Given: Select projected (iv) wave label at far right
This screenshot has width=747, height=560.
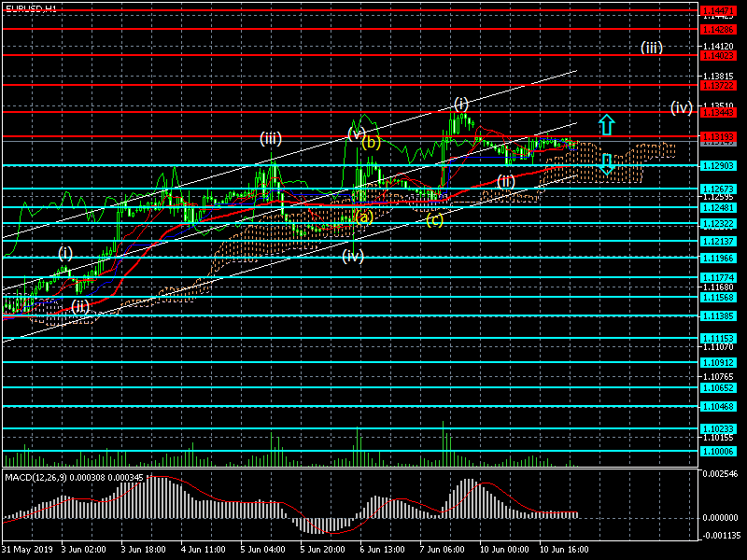Looking at the screenshot, I should [x=681, y=107].
